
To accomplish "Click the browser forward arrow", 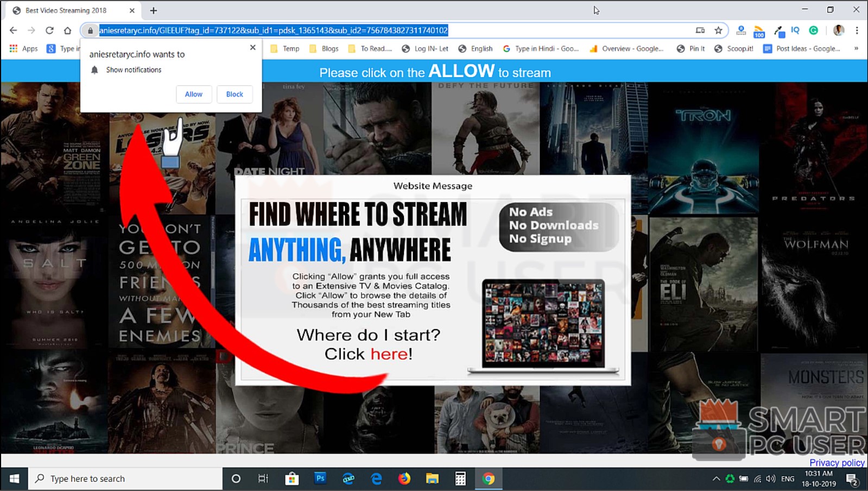I will pyautogui.click(x=31, y=30).
